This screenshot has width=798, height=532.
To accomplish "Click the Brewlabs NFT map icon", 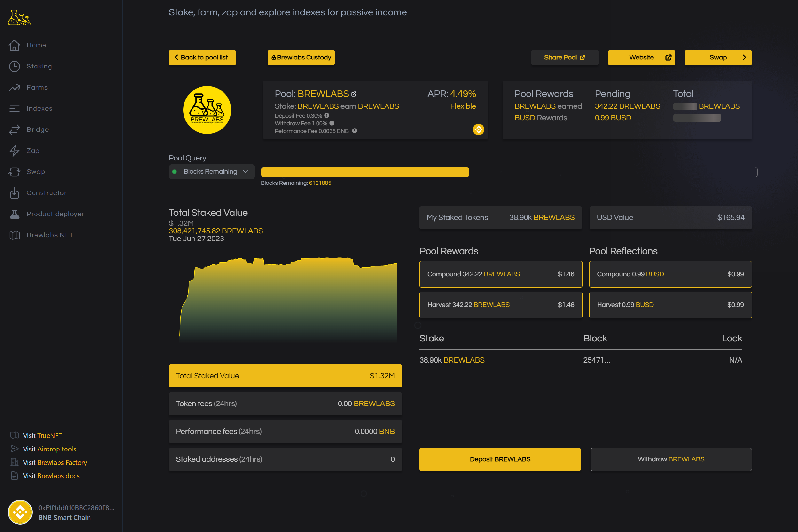I will pos(14,235).
